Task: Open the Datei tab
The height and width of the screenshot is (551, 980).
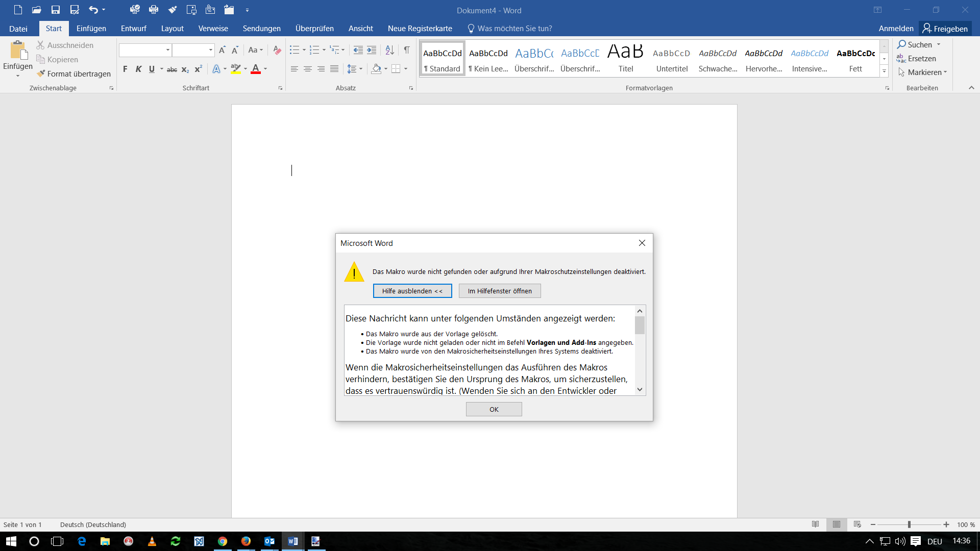Action: click(18, 29)
